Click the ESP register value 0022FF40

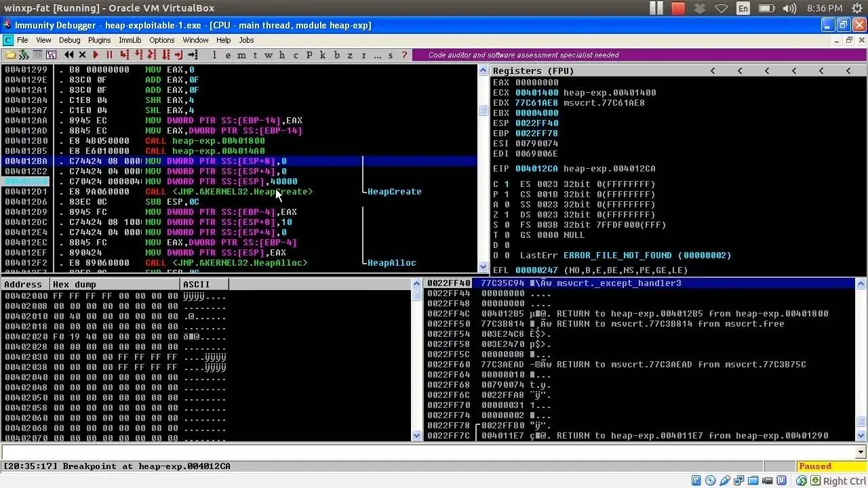pyautogui.click(x=536, y=123)
